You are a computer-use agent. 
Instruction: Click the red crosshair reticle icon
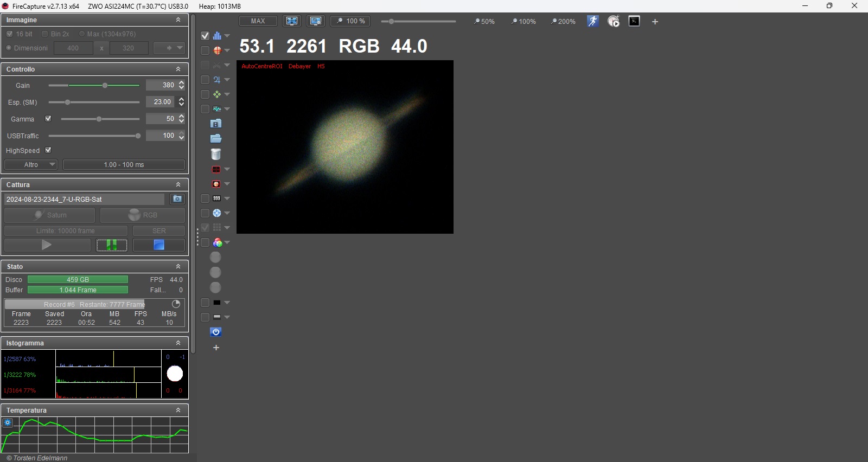217,50
